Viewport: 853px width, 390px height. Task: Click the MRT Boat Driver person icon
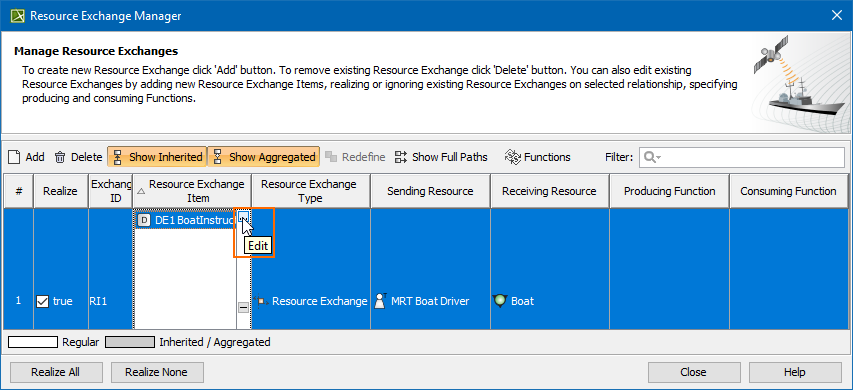click(380, 301)
